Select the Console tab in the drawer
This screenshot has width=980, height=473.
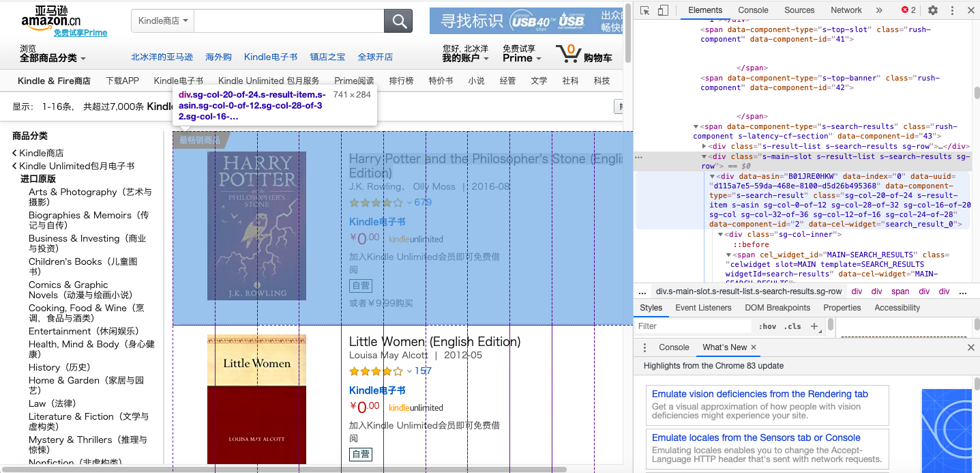pos(674,347)
